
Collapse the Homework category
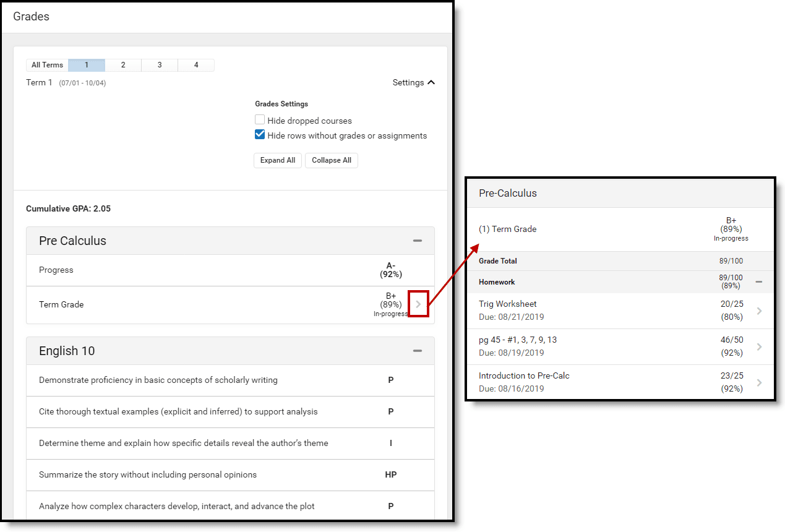click(760, 282)
